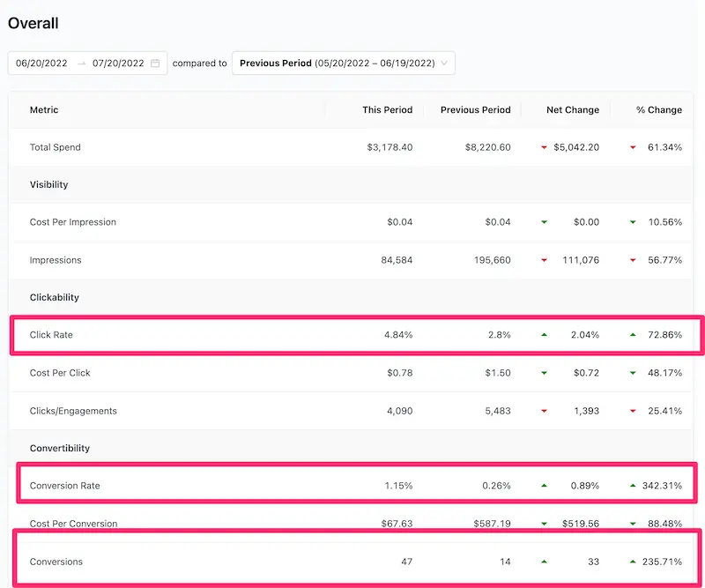Click the 0.26% previous conversion rate

click(x=496, y=486)
